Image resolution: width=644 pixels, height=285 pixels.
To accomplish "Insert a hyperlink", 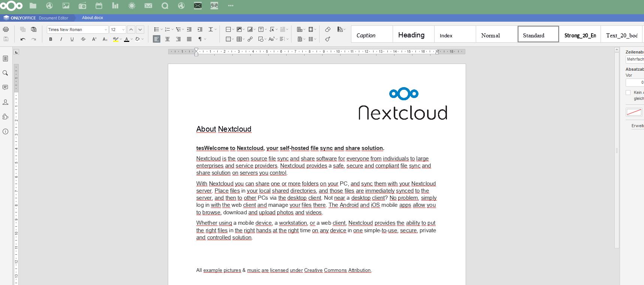I will (x=250, y=39).
